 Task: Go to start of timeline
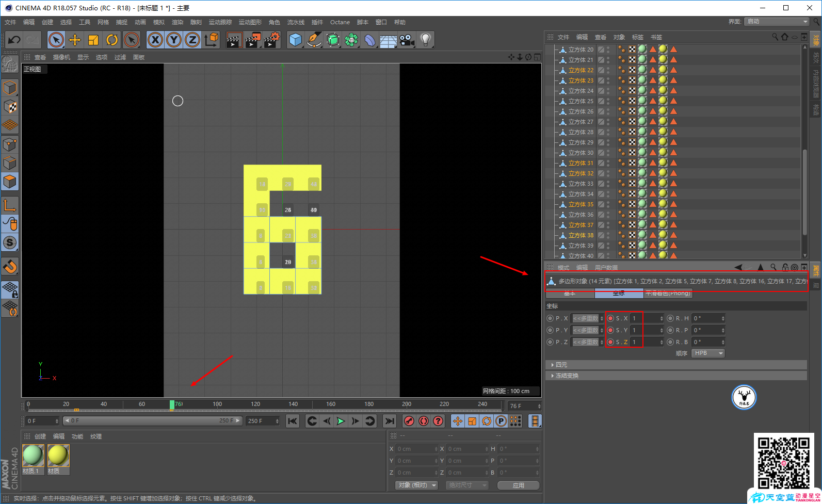[x=293, y=421]
